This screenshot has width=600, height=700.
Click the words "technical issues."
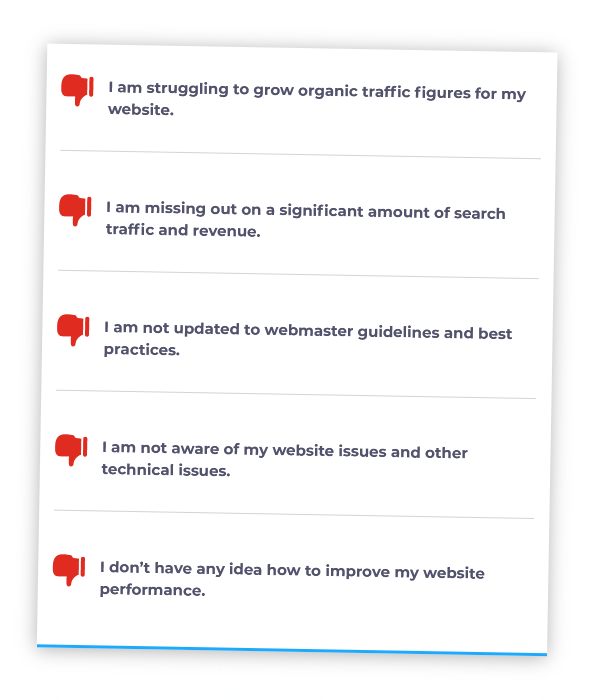pos(166,469)
